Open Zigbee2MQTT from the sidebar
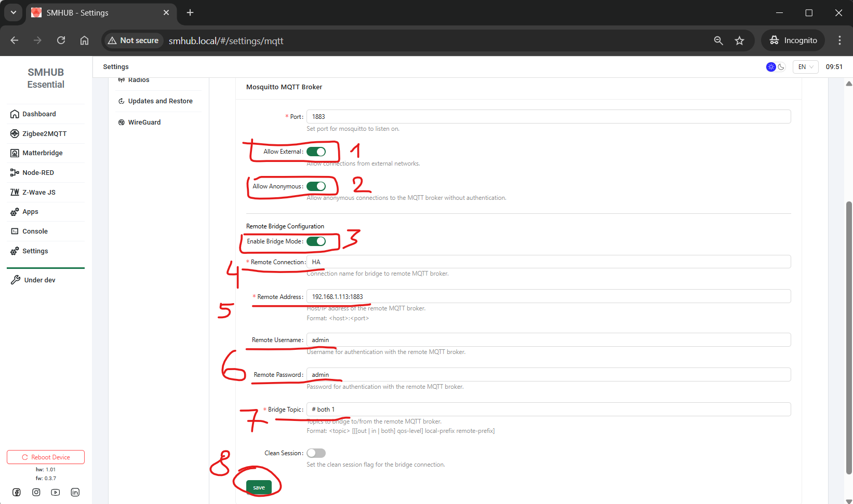Screen dimensions: 853x504 (x=44, y=133)
